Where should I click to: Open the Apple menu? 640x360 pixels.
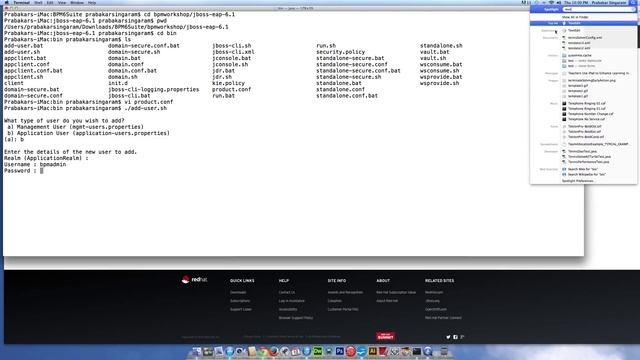coord(7,2)
